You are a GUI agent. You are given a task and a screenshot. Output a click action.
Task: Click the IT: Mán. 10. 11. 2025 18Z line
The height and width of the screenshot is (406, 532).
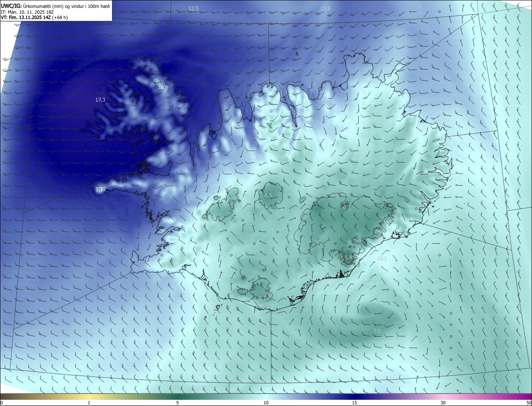tap(27, 12)
